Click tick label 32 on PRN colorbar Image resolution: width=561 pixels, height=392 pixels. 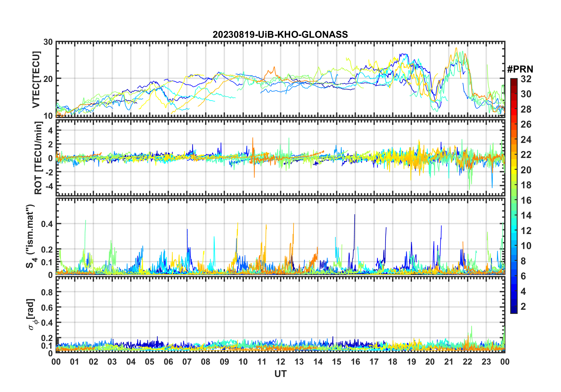click(526, 79)
